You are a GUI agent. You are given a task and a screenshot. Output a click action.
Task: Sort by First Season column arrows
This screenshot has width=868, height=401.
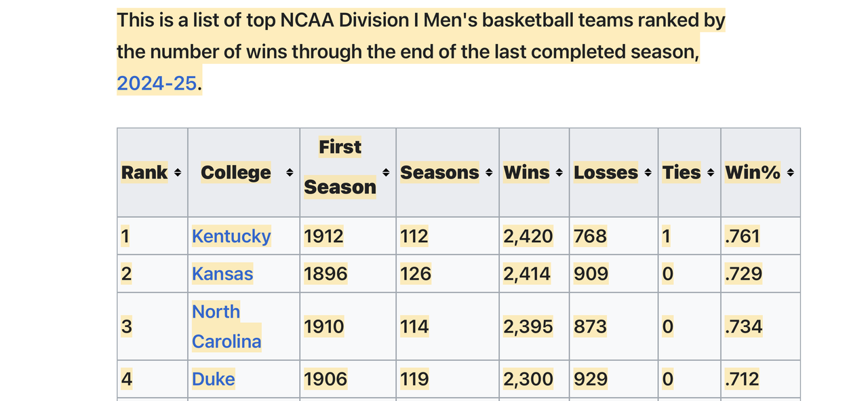click(386, 173)
